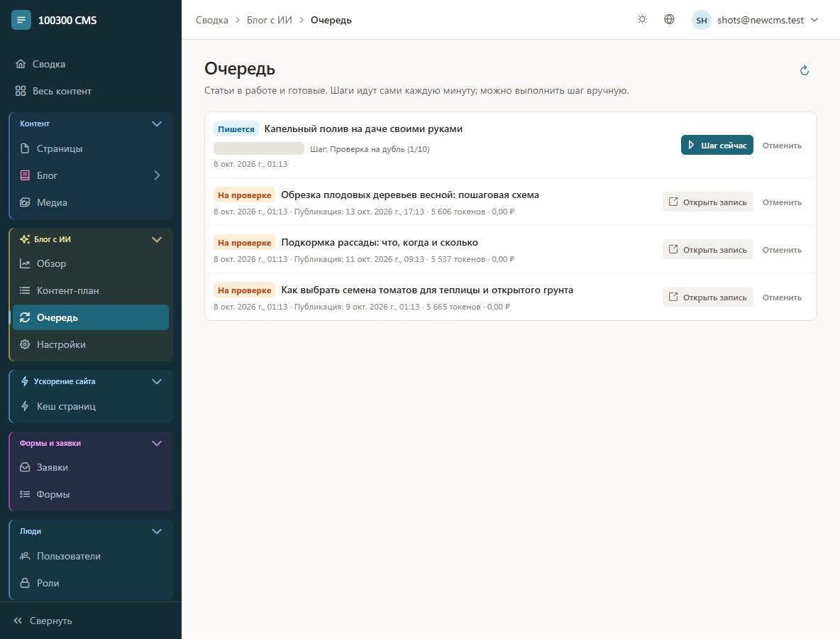The height and width of the screenshot is (639, 840).
Task: Collapse the Люди section
Action: coord(156,531)
